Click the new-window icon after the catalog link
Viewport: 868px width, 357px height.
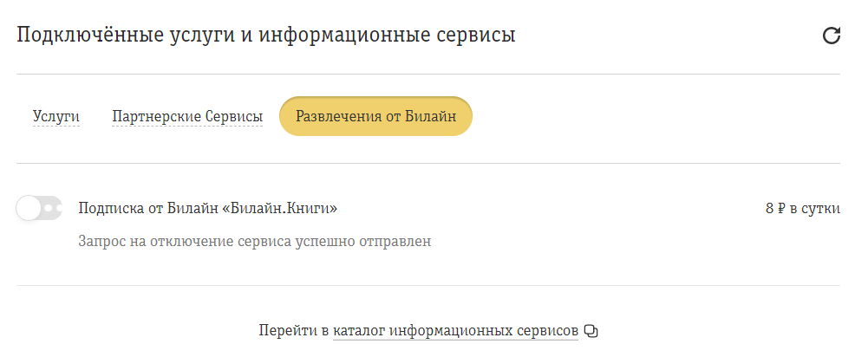tap(592, 331)
